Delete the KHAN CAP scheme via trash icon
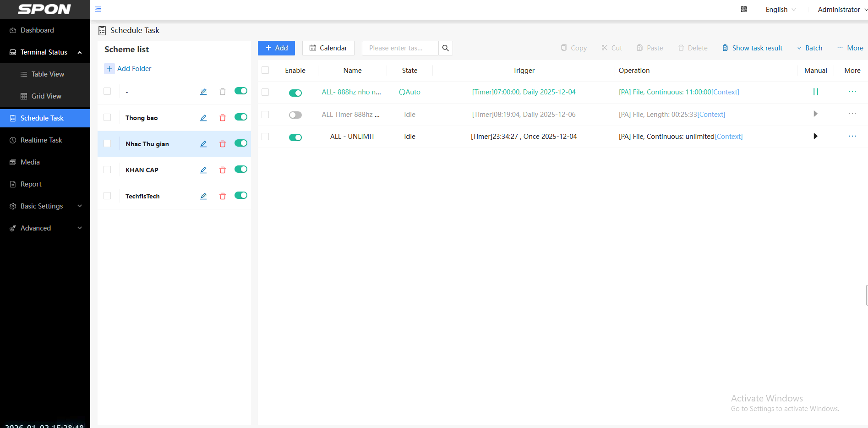Screen dimensions: 868x428 coord(223,170)
